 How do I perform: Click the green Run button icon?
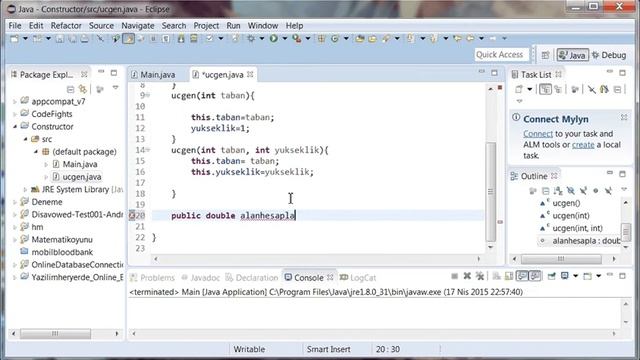tap(273, 38)
